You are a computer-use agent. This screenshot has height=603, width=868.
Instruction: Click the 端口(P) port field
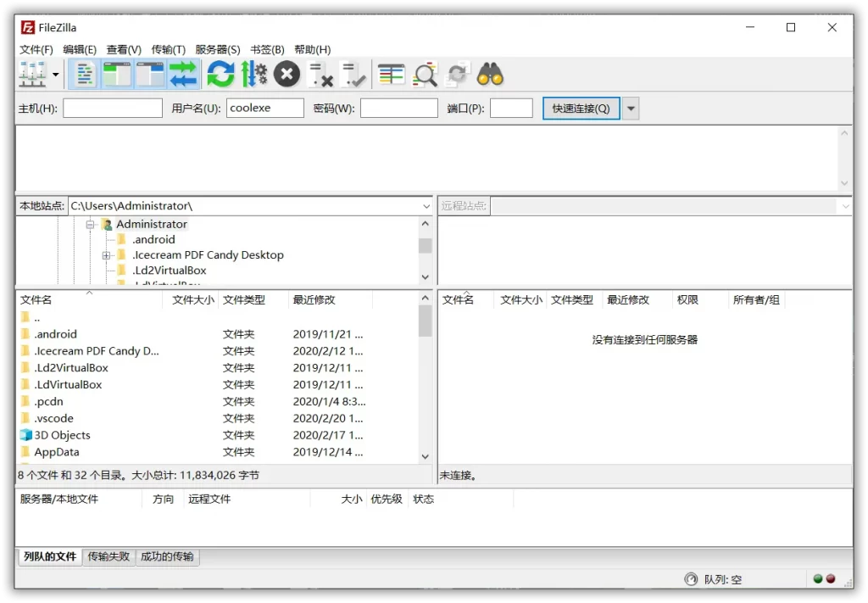[x=511, y=108]
